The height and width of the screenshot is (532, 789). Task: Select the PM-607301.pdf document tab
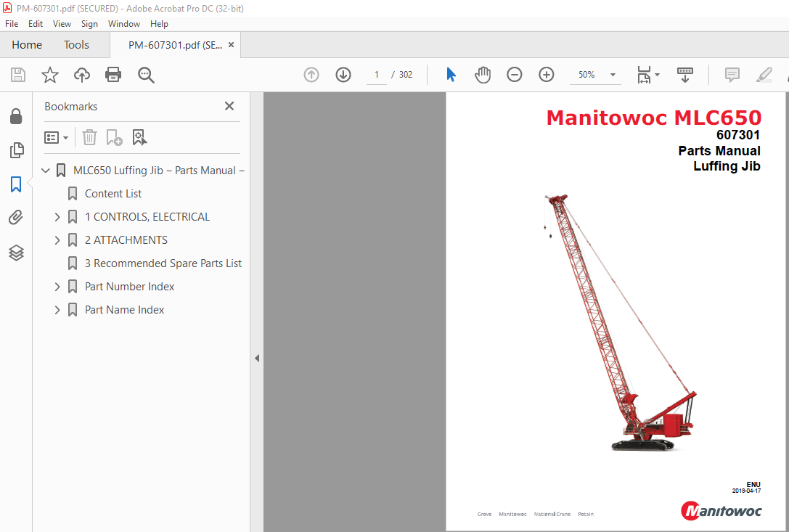tap(175, 45)
